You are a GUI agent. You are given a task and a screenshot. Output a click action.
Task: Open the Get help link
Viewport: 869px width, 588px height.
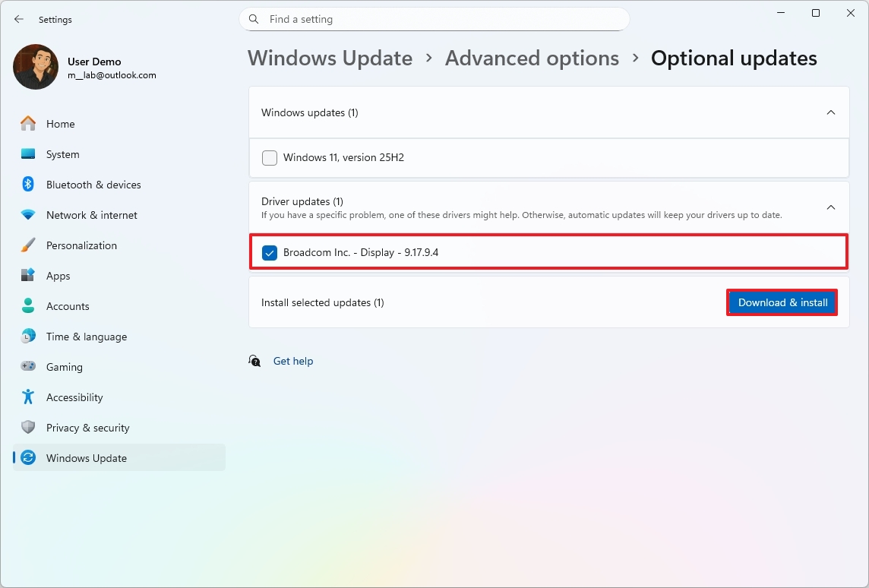[293, 361]
